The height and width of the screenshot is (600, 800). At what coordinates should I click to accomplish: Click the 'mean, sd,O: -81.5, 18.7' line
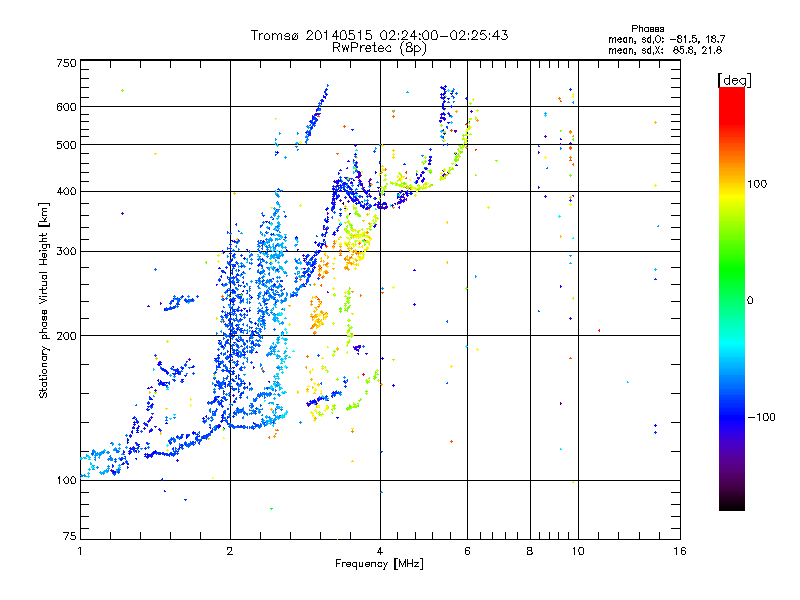click(666, 39)
